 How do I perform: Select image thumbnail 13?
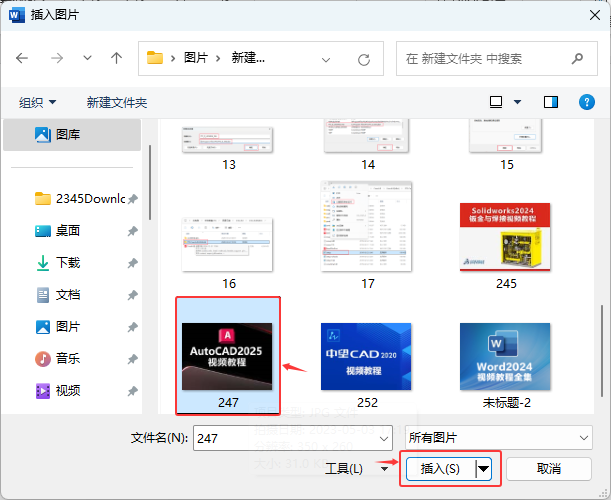point(228,140)
